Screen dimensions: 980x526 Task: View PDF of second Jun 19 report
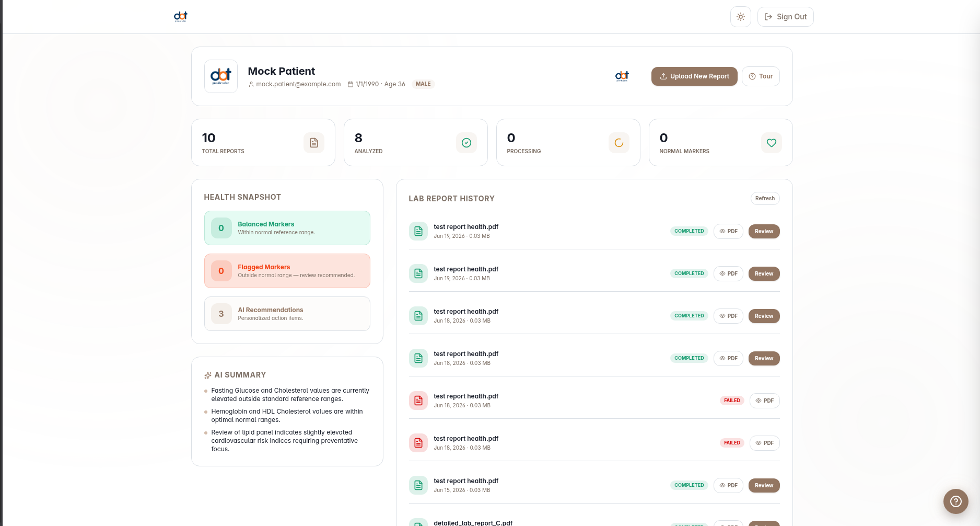tap(728, 273)
